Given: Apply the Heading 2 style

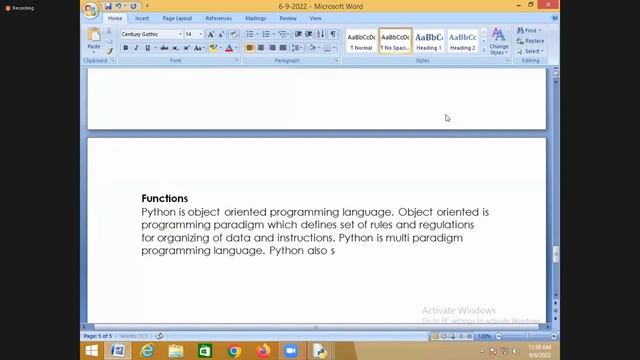Looking at the screenshot, I should tap(462, 41).
